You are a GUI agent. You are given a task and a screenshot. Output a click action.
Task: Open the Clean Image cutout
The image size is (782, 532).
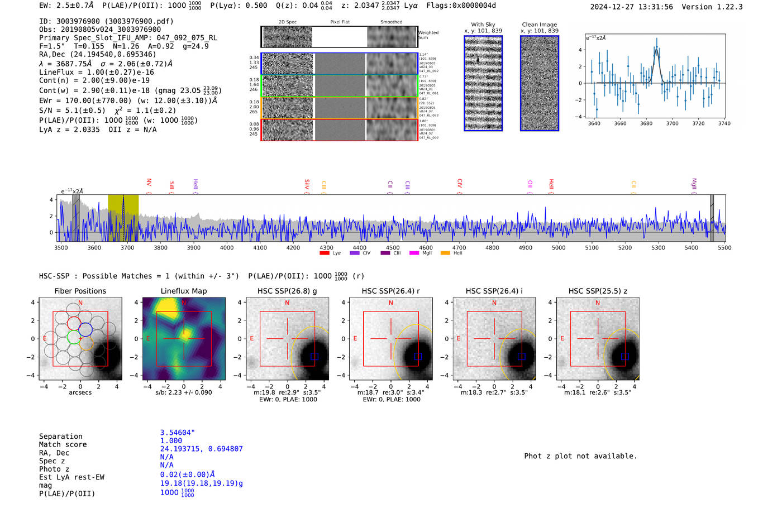click(x=540, y=83)
